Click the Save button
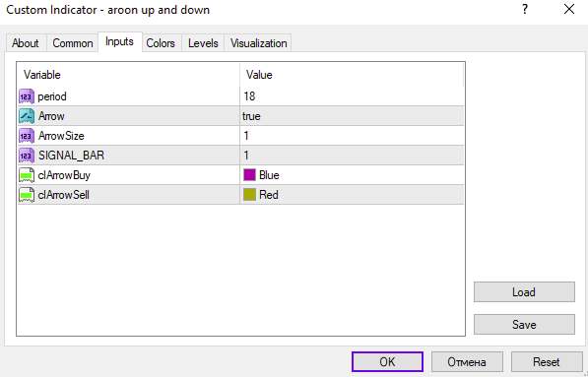 coord(524,324)
